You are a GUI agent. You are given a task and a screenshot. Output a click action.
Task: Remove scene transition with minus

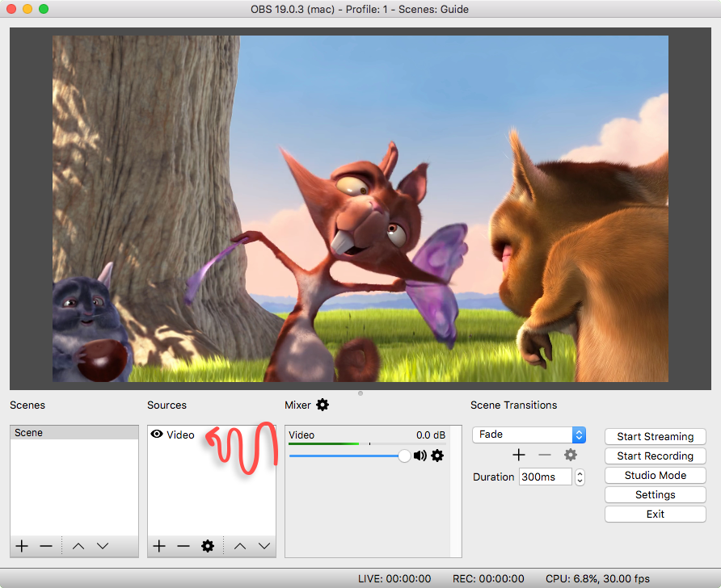coord(545,455)
